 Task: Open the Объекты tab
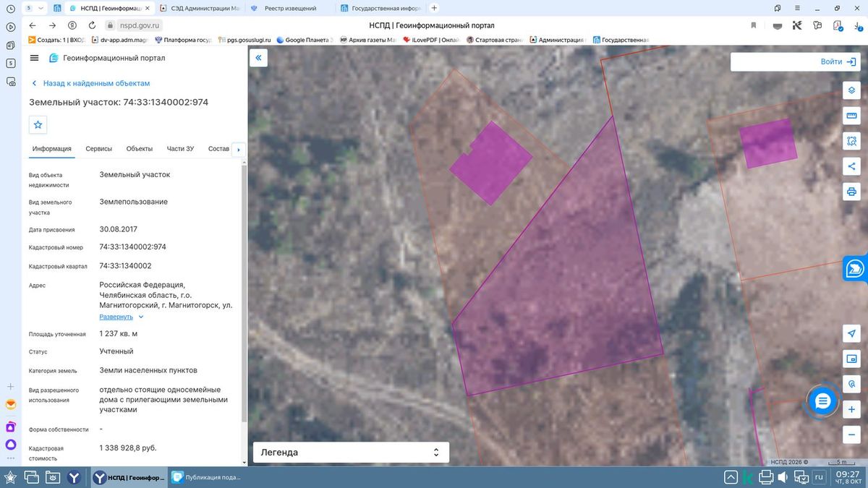click(x=140, y=149)
